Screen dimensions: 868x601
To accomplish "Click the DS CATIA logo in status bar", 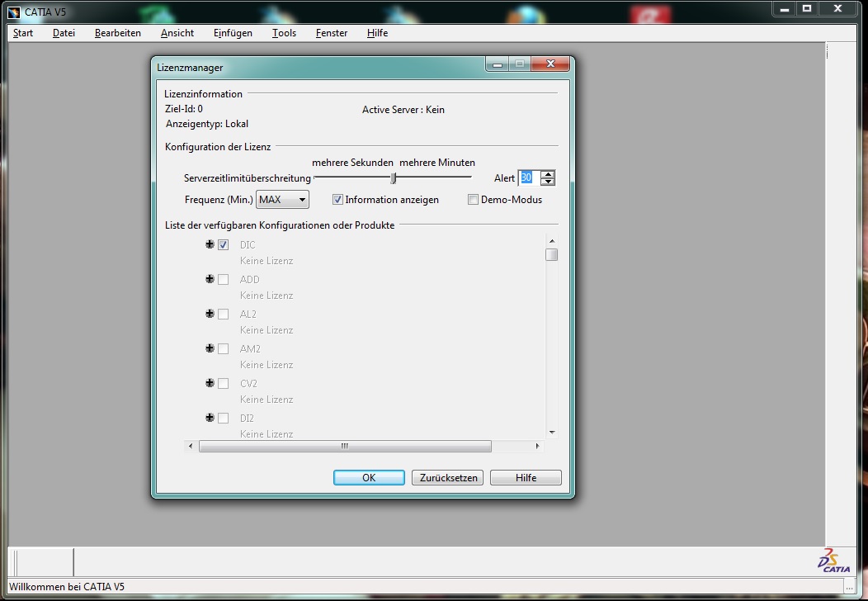I will click(x=833, y=561).
